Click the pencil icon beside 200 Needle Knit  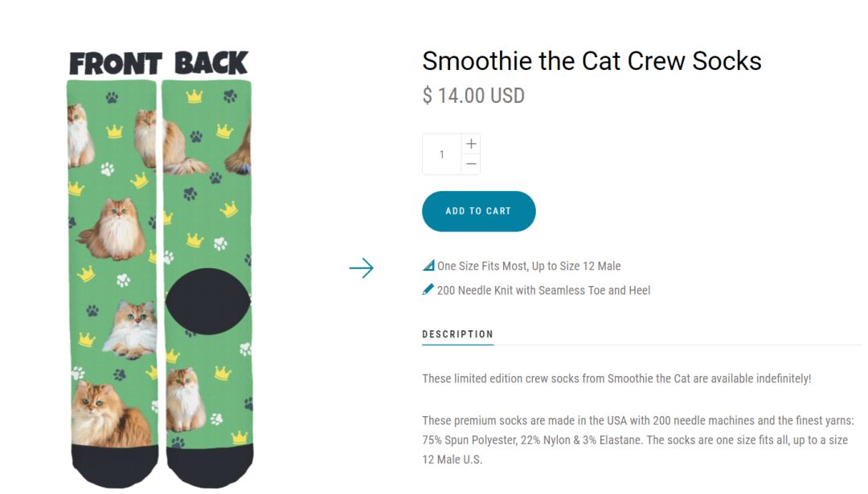click(x=428, y=290)
